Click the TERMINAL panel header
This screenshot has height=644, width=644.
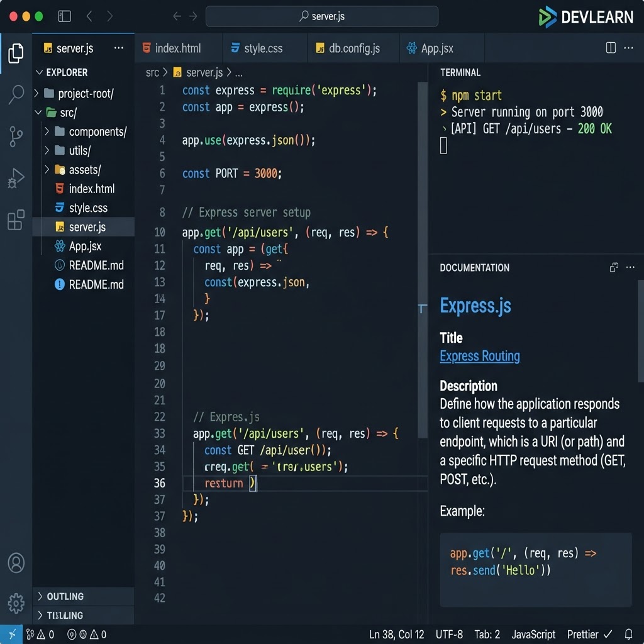pos(460,73)
